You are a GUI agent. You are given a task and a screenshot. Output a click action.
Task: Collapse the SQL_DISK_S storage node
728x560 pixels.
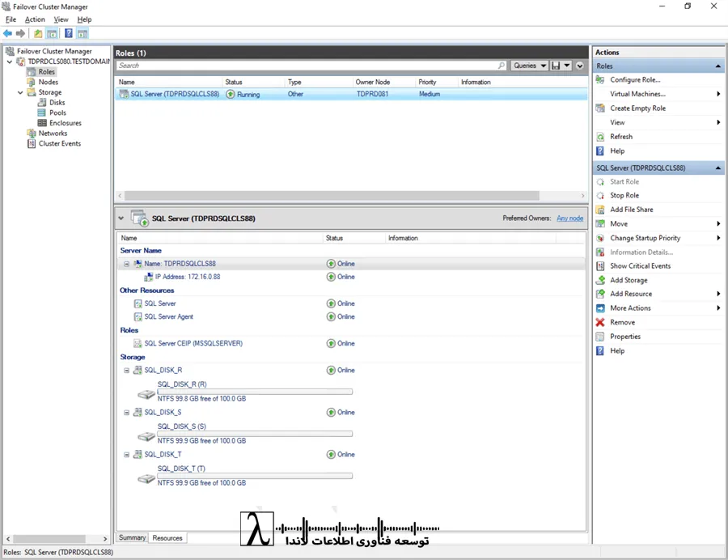click(x=126, y=413)
